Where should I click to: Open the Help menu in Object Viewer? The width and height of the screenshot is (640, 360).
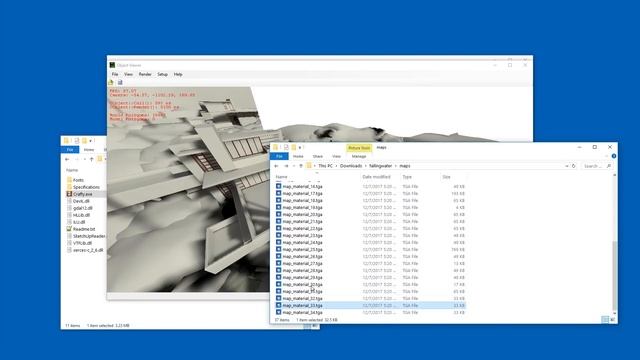click(x=178, y=74)
